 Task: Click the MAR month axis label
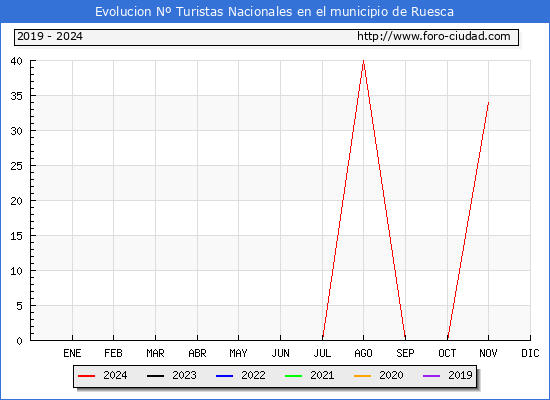click(x=155, y=353)
